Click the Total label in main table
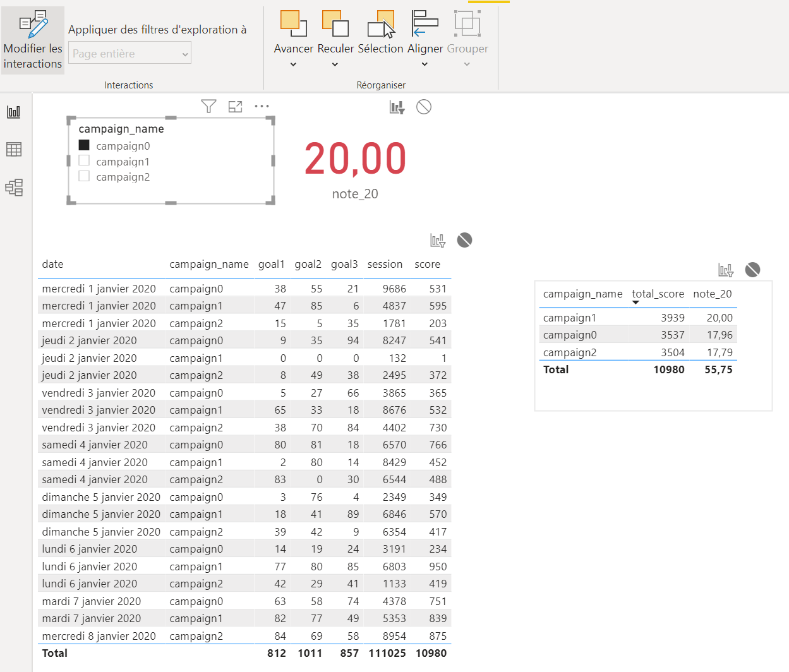Image resolution: width=789 pixels, height=672 pixels. click(x=55, y=653)
